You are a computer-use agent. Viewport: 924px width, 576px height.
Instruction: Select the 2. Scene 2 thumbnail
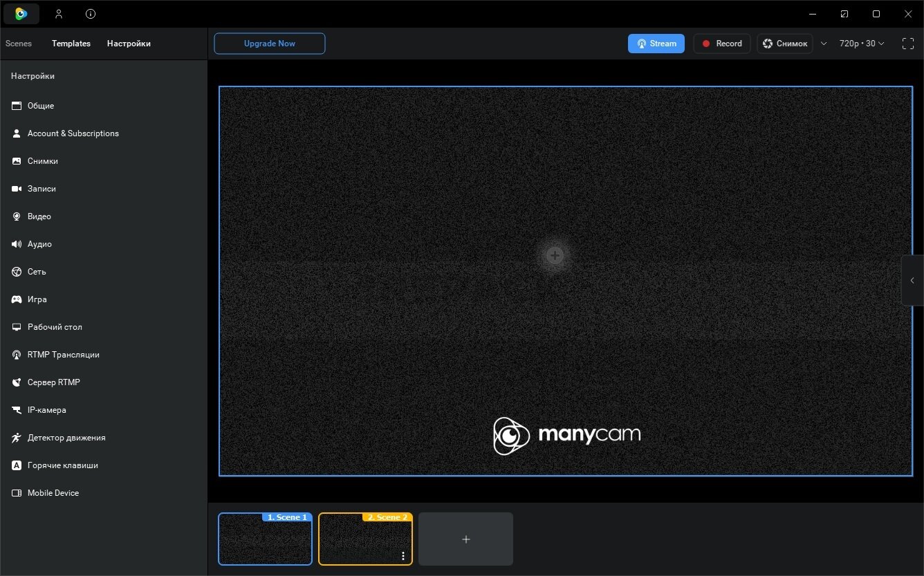click(365, 539)
